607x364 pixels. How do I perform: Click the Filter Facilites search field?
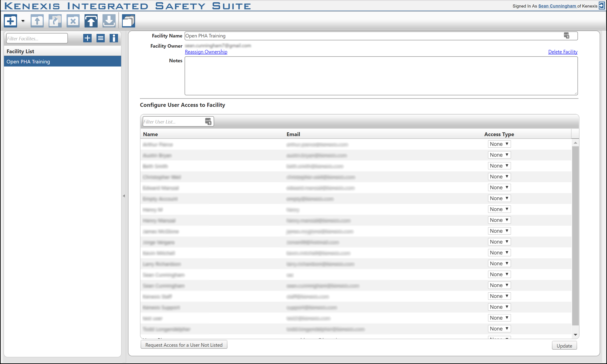(x=37, y=39)
